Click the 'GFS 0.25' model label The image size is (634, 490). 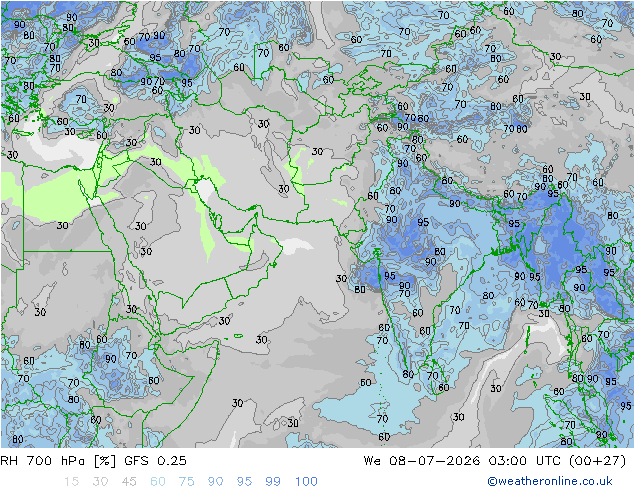[155, 461]
